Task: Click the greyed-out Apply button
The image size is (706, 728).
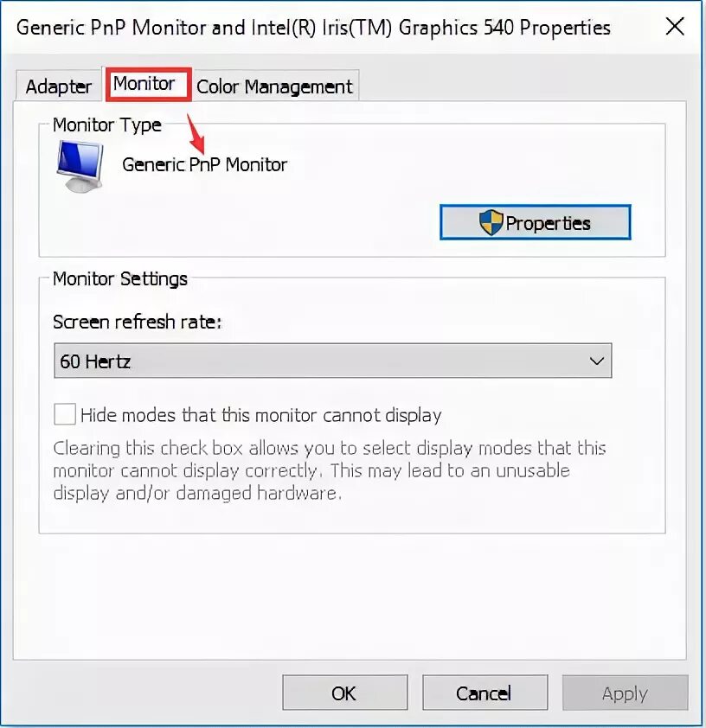Action: click(625, 693)
